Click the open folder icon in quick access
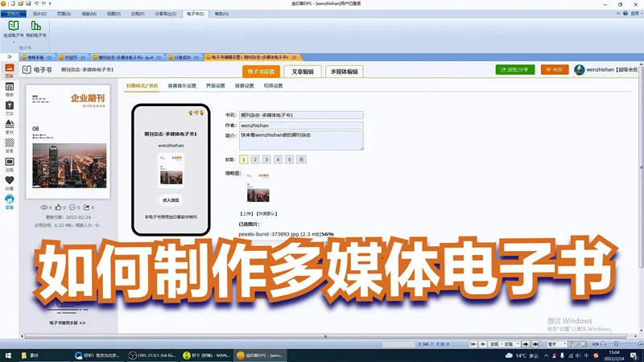The width and height of the screenshot is (644, 362). (x=21, y=3)
